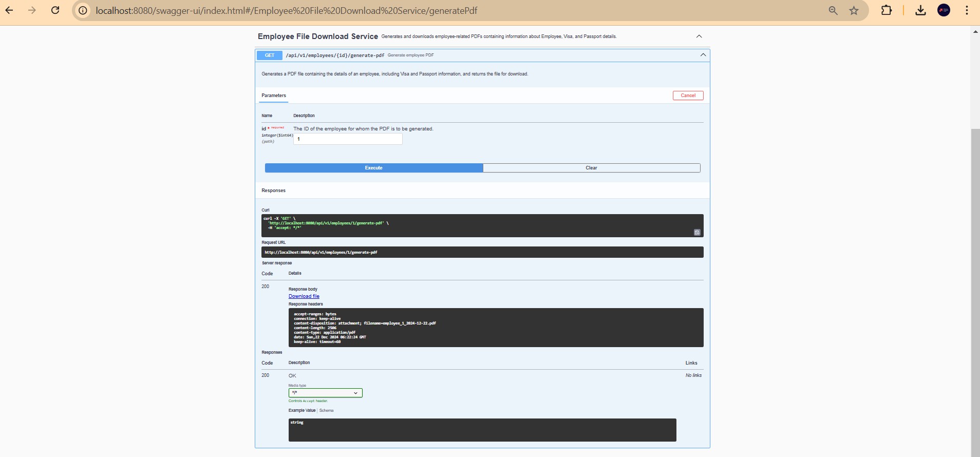Bookmark this page with the star icon
Viewport: 980px width, 457px height.
854,10
